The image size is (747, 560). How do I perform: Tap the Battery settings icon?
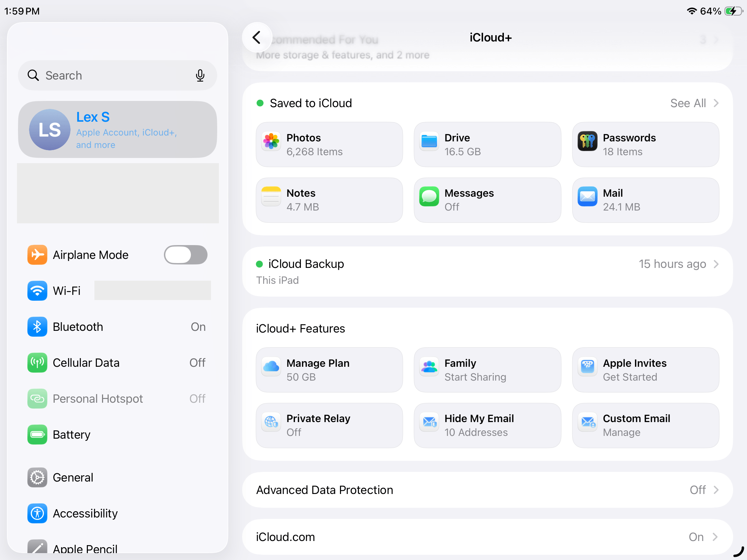tap(37, 435)
